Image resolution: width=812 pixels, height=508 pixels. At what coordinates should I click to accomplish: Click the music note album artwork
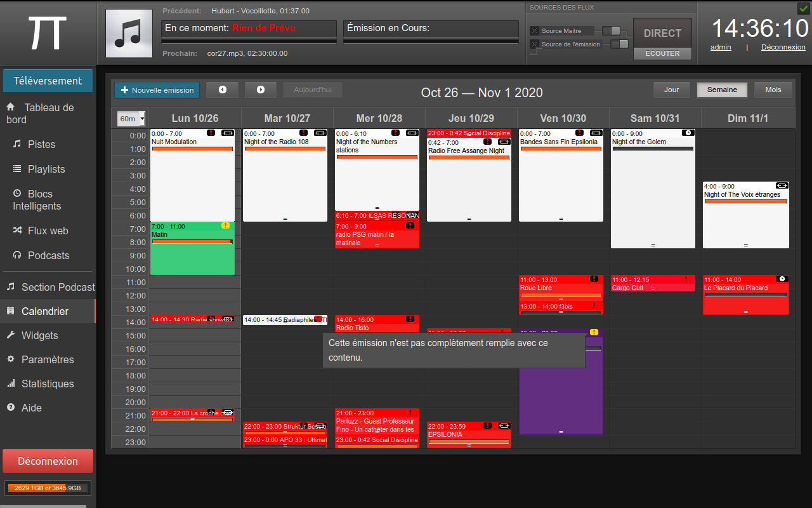pos(129,33)
